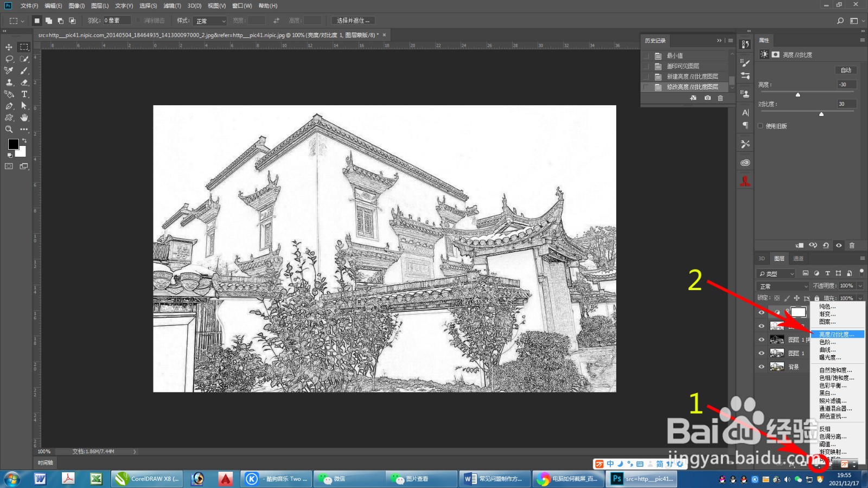Viewport: 868px width, 488px height.
Task: Toggle visibility of the top adjustment layer
Action: tap(761, 312)
